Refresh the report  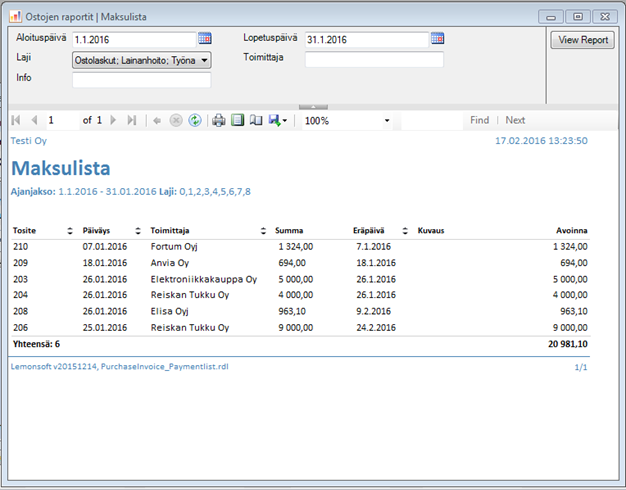pyautogui.click(x=195, y=120)
